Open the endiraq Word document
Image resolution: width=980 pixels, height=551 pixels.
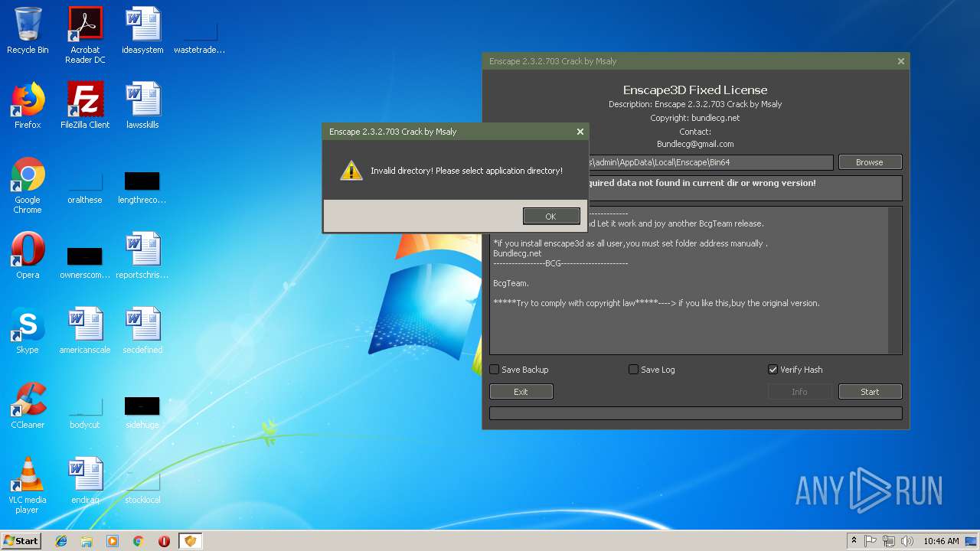pos(85,480)
